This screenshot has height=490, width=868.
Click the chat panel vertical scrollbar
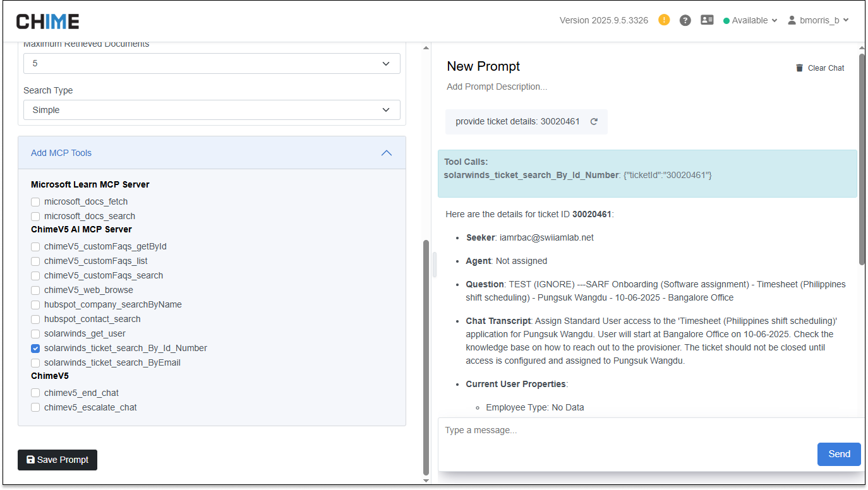click(x=862, y=159)
